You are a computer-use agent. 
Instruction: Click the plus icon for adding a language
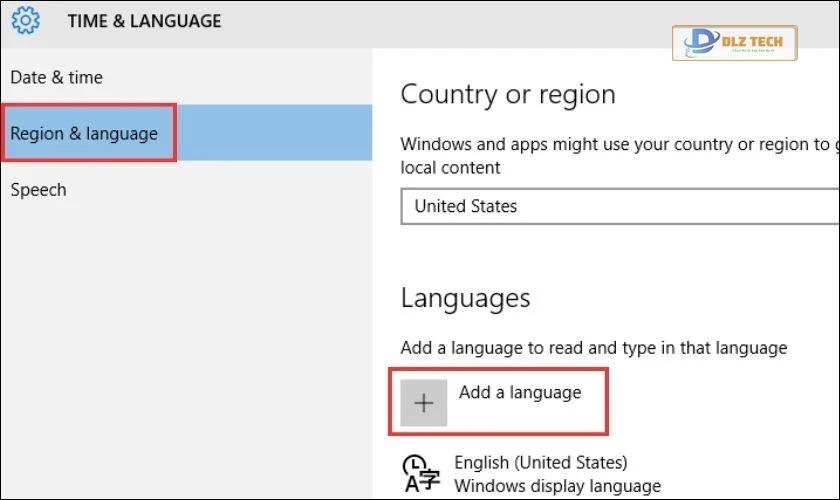(424, 403)
